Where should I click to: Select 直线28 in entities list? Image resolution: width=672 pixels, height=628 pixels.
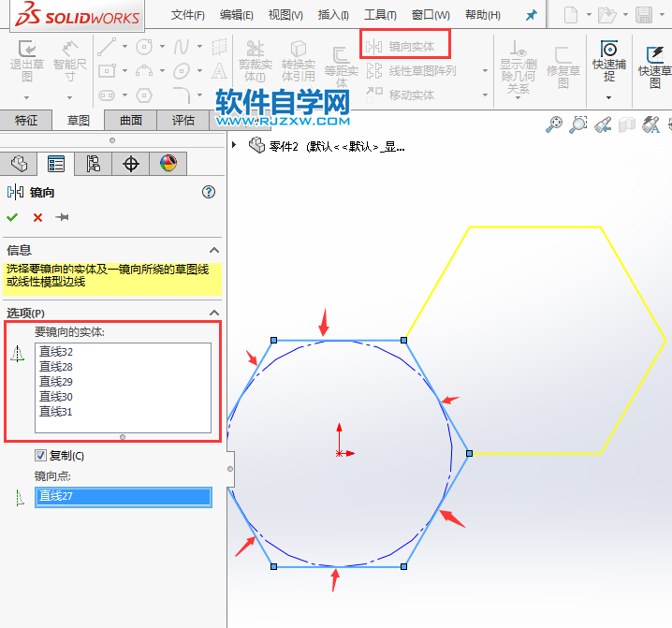click(x=56, y=367)
